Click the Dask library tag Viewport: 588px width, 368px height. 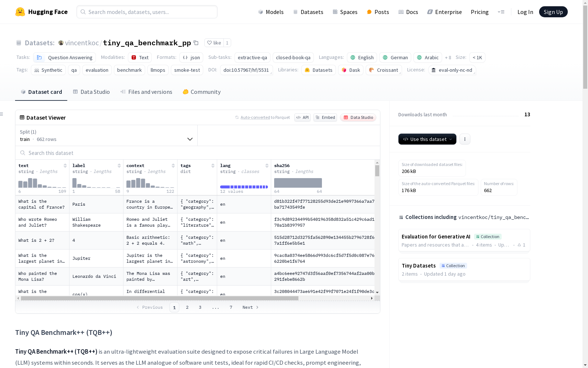(x=351, y=70)
